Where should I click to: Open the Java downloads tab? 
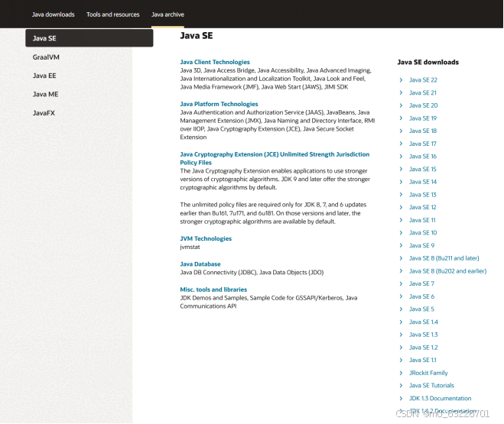tap(53, 15)
